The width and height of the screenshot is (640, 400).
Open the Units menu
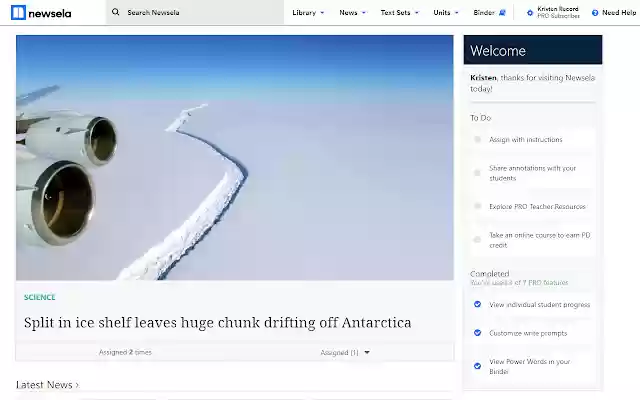pyautogui.click(x=442, y=13)
